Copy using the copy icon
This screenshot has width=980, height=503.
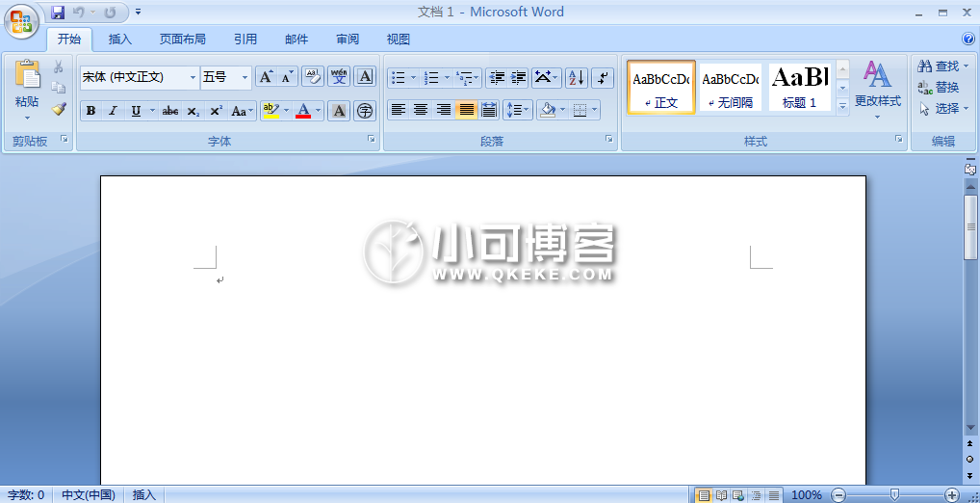tap(58, 87)
